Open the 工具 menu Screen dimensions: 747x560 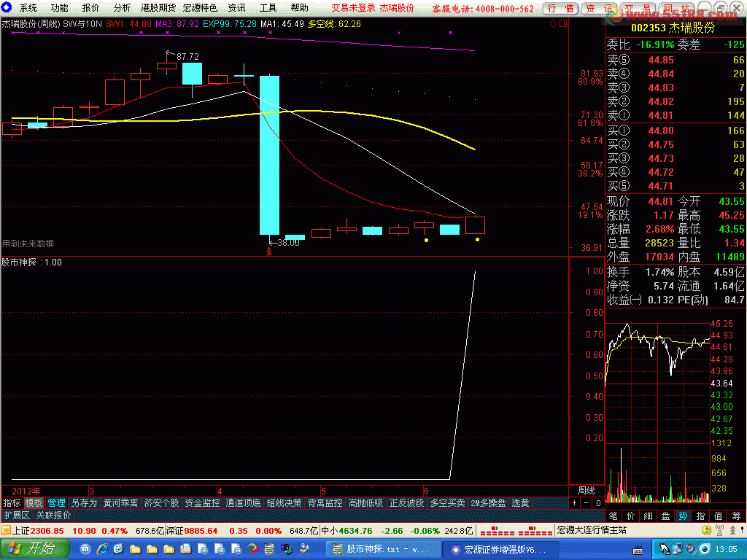click(268, 7)
